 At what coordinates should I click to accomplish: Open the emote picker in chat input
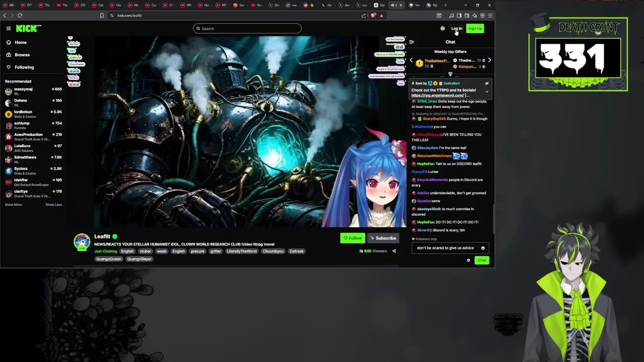tap(482, 248)
